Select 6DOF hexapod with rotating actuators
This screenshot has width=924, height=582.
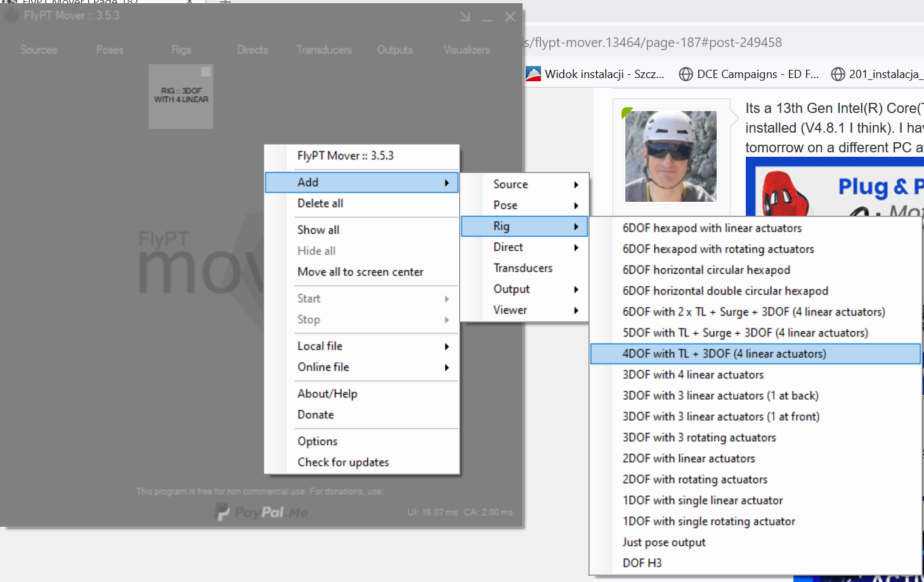point(755,249)
